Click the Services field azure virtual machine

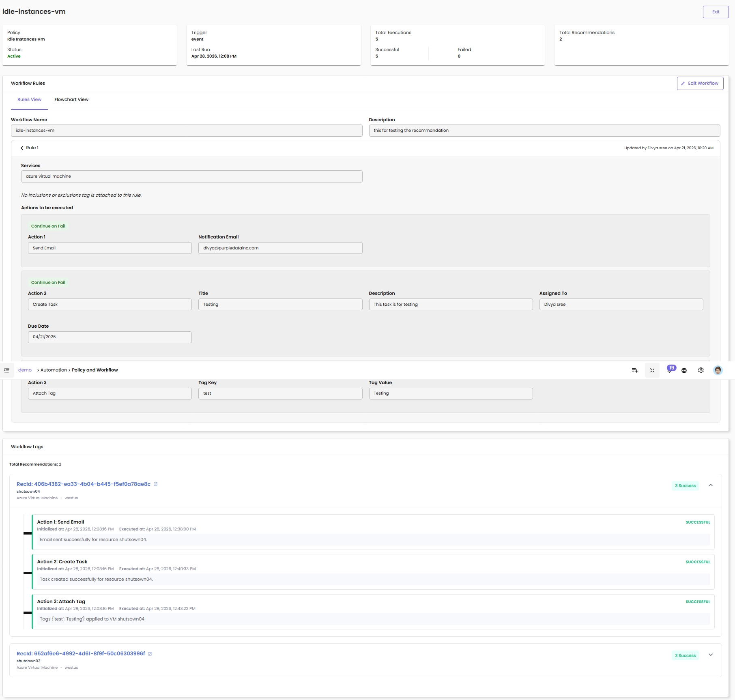click(x=191, y=176)
